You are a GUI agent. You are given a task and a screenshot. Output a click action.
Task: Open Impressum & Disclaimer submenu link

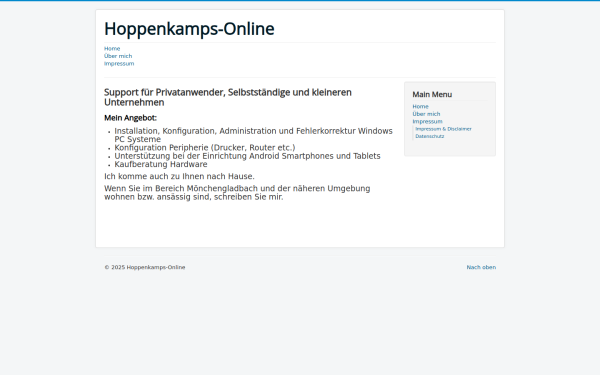443,129
